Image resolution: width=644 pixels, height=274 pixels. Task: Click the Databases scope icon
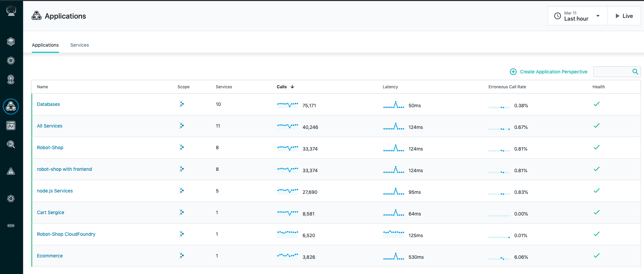[x=182, y=104]
